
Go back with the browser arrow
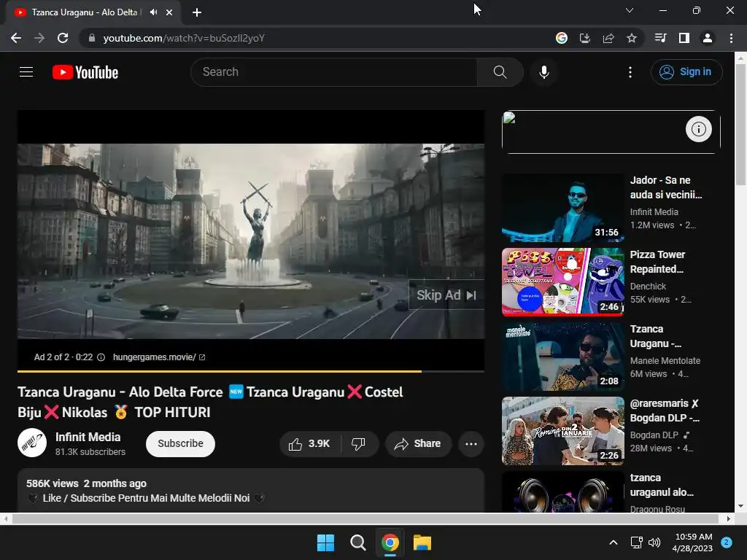coord(16,38)
